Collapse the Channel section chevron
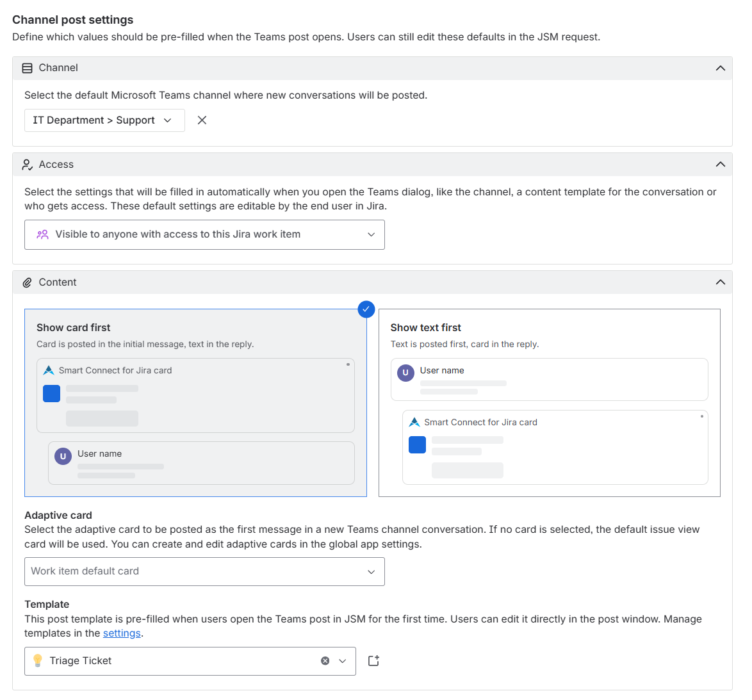 (721, 68)
